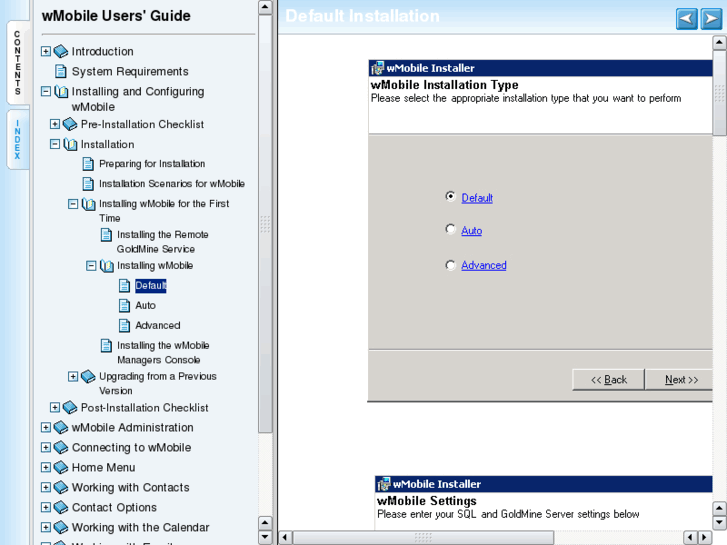727x545 pixels.
Task: Click the Connecting to wMobile book icon
Action: pos(61,447)
